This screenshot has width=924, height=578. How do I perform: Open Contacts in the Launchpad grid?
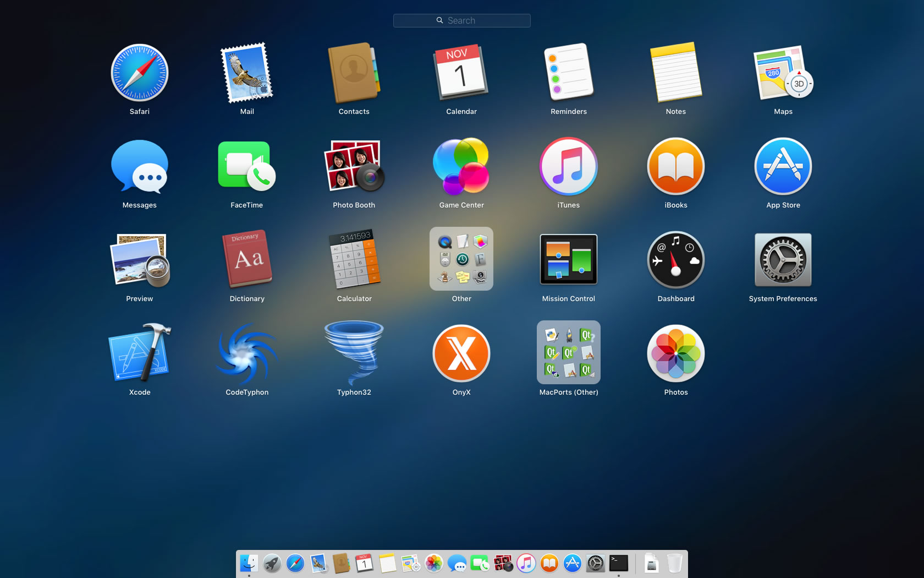[354, 73]
